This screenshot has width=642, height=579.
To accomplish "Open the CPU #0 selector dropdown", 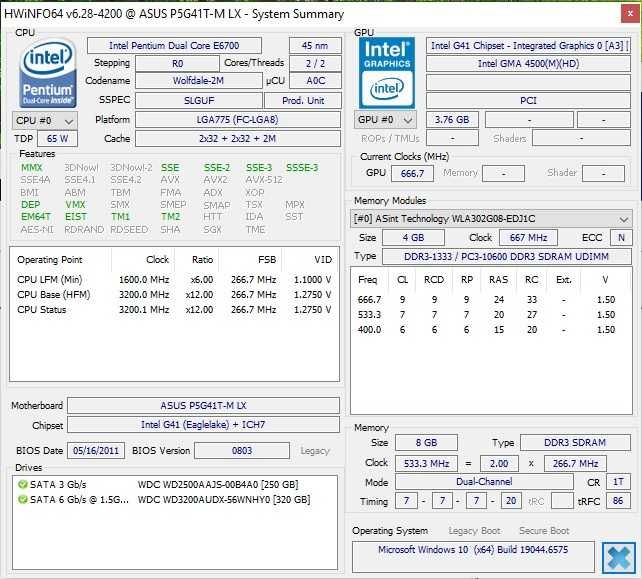I will (45, 120).
